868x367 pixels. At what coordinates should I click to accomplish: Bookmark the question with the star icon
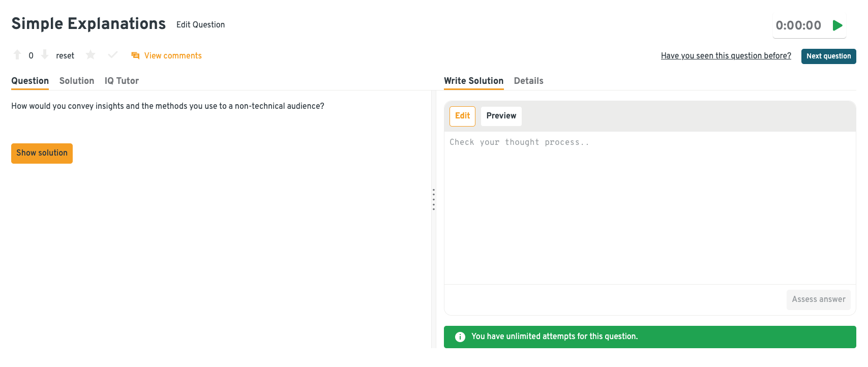point(91,55)
